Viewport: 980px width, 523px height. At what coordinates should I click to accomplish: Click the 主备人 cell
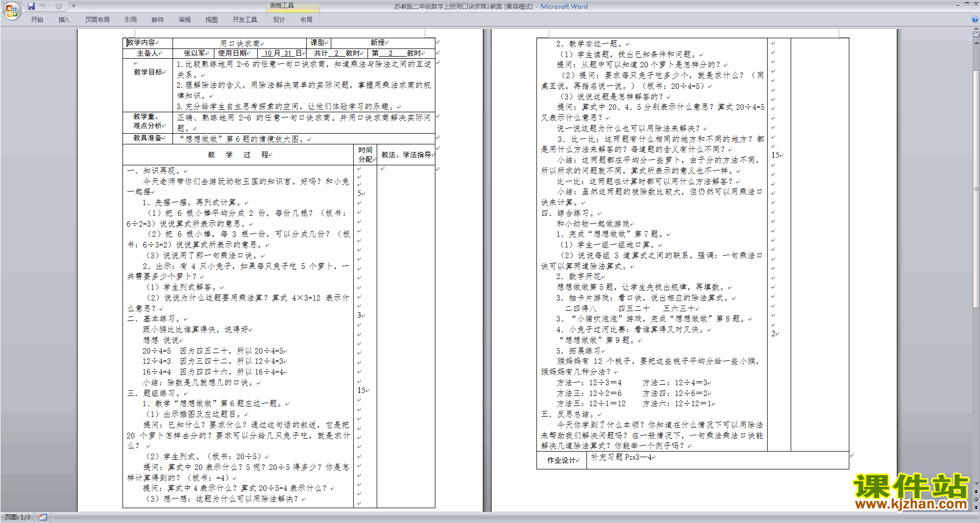click(148, 53)
